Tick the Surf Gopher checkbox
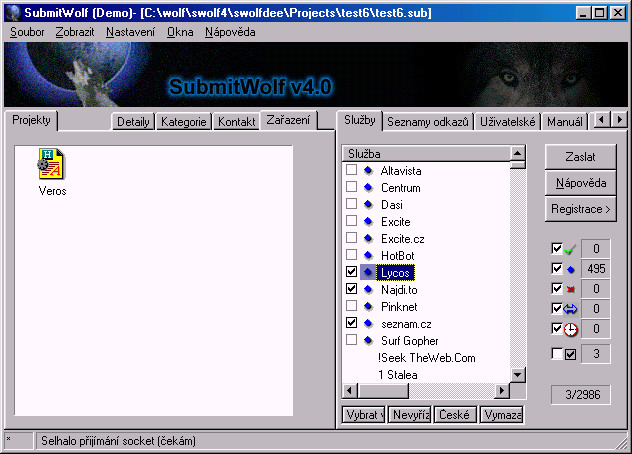This screenshot has height=454, width=632. (351, 339)
